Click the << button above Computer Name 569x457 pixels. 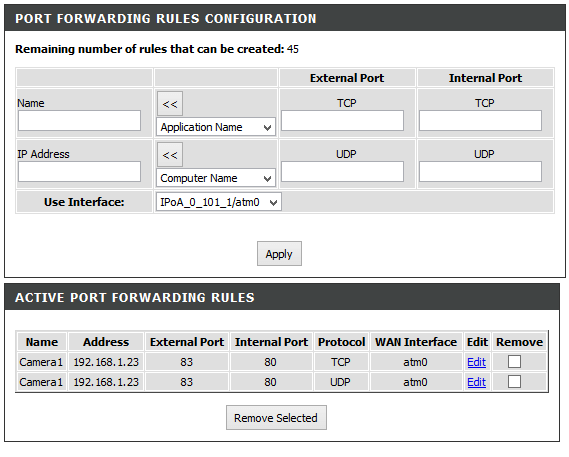click(x=170, y=155)
